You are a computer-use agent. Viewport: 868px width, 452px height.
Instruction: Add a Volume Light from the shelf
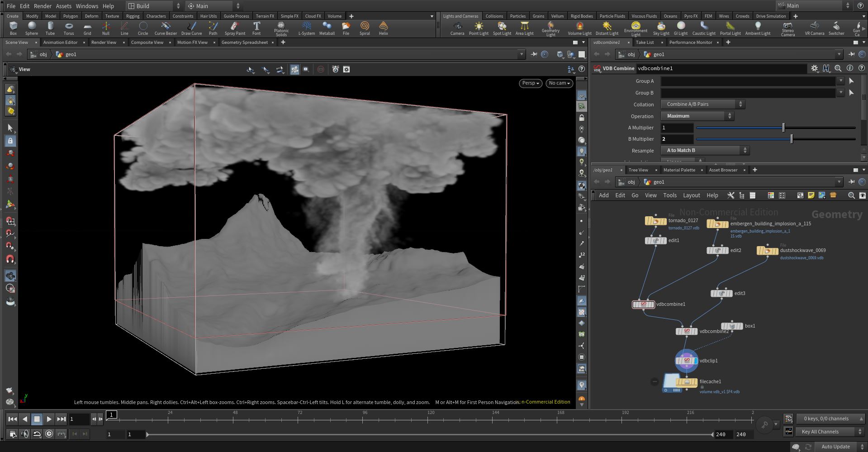579,28
